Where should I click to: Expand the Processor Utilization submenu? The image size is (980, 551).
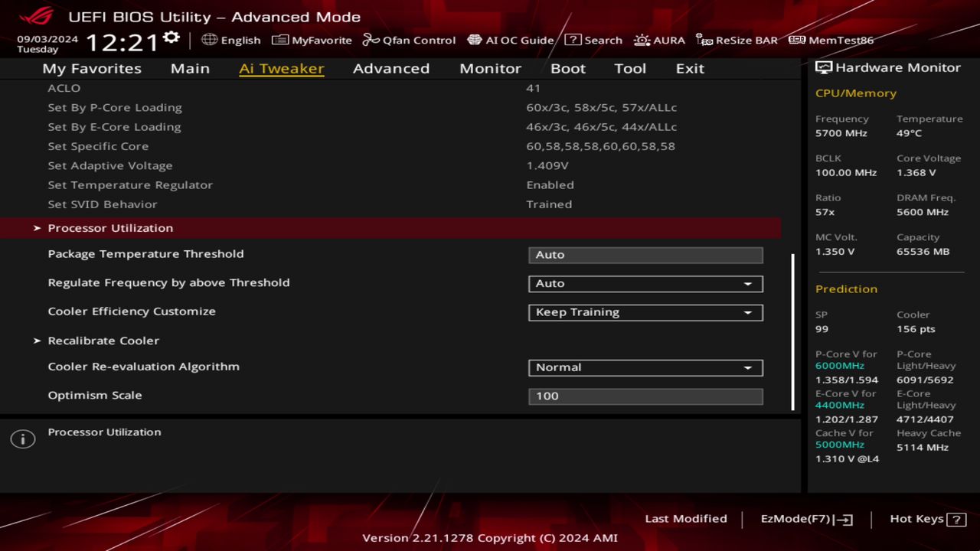(x=390, y=228)
